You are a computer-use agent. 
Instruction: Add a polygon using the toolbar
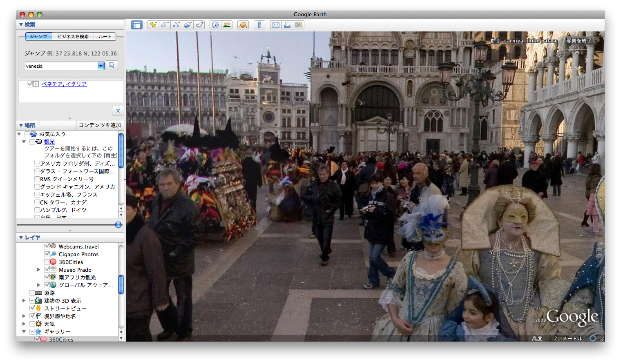tap(165, 25)
